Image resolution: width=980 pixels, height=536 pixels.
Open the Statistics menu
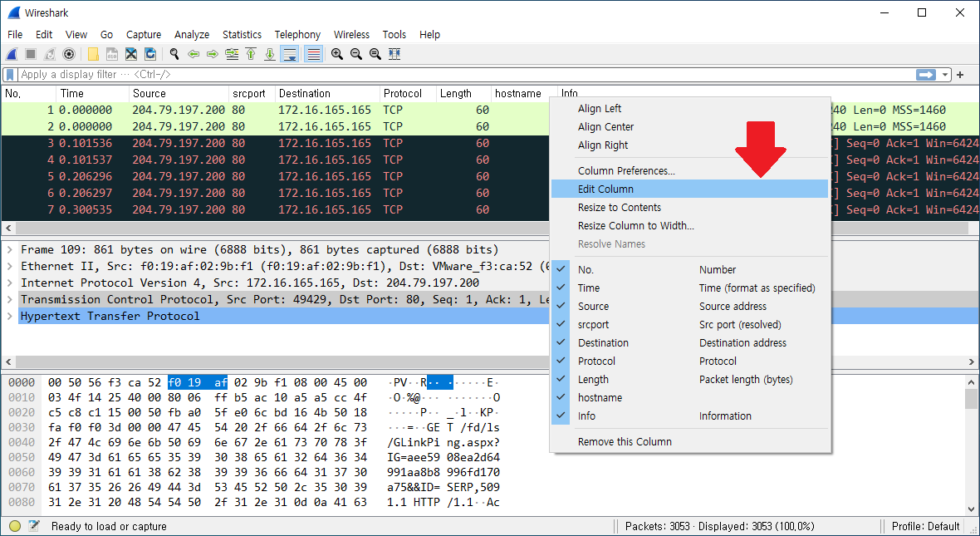tap(242, 34)
